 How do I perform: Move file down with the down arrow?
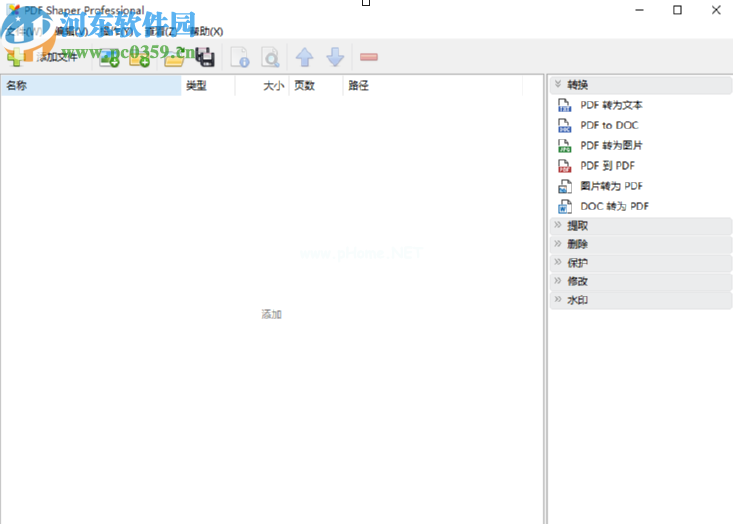335,58
